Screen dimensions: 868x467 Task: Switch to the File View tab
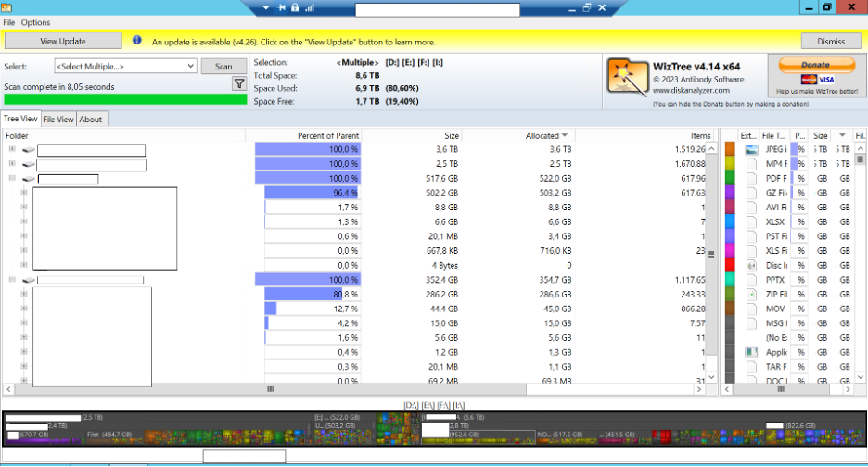click(x=57, y=120)
